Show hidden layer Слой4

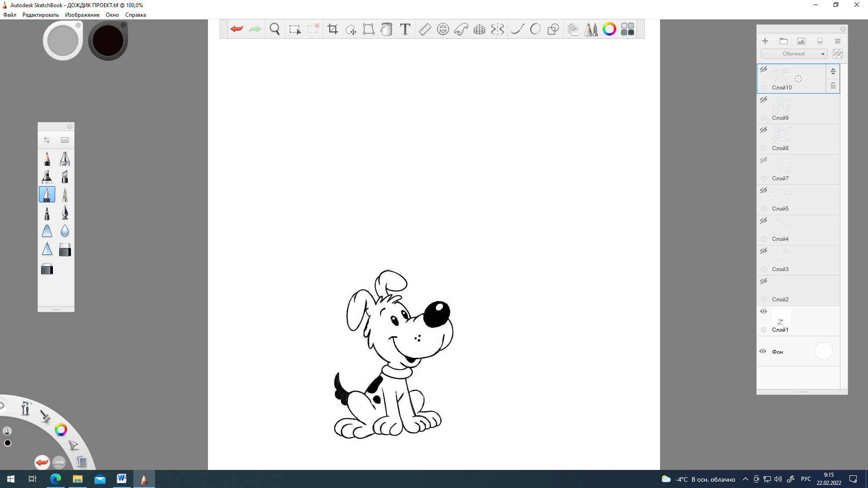pos(764,221)
